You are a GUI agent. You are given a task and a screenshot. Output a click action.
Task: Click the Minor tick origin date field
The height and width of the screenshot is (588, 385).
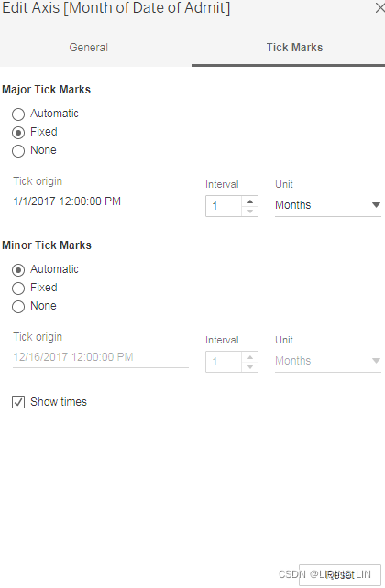click(101, 357)
